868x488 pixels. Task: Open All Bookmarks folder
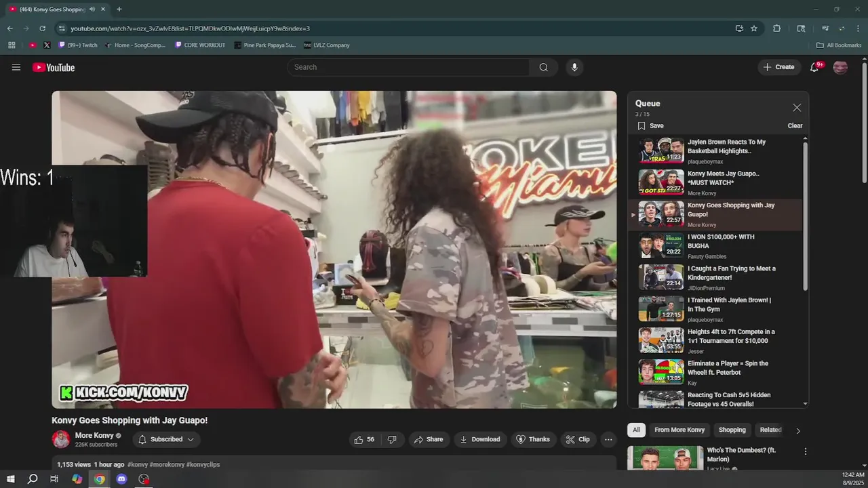[x=839, y=45]
